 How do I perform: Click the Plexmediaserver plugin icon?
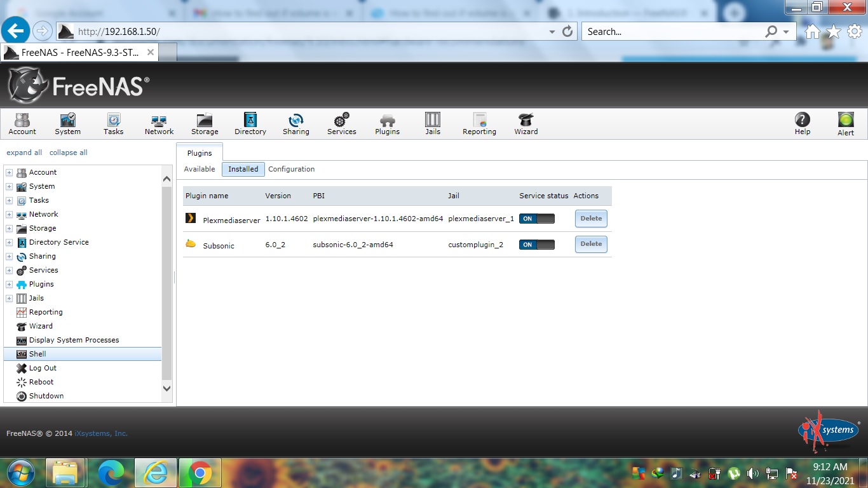[191, 218]
